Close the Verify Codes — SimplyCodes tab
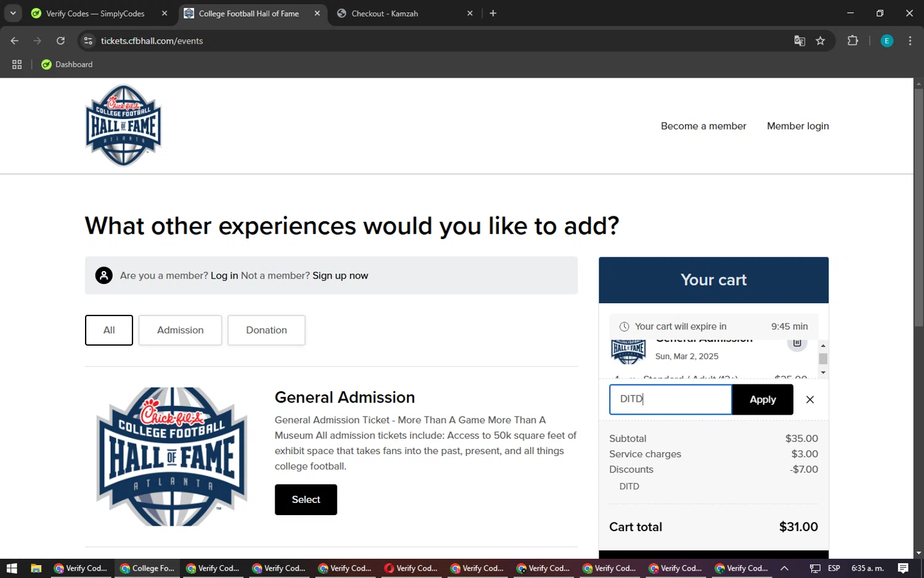 (x=164, y=14)
